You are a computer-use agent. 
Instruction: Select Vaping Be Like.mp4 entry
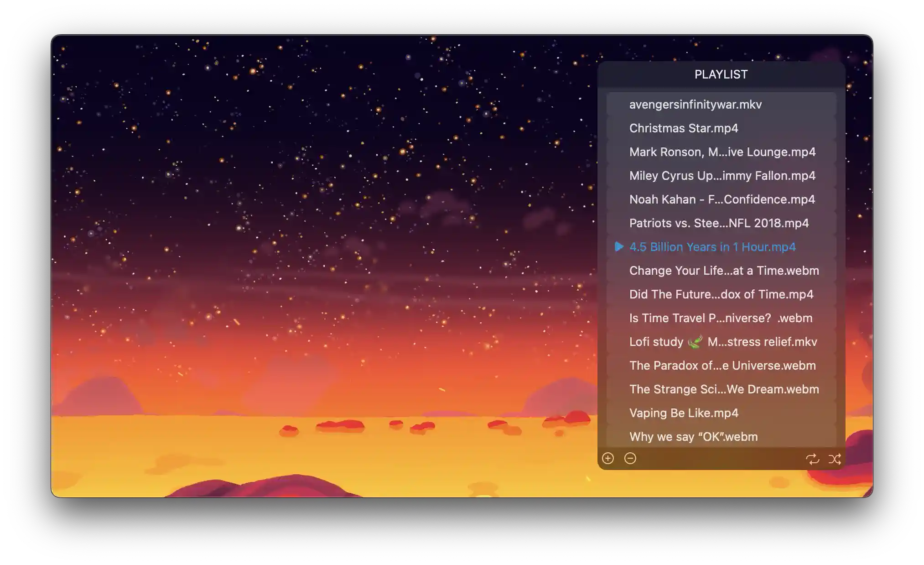click(721, 413)
